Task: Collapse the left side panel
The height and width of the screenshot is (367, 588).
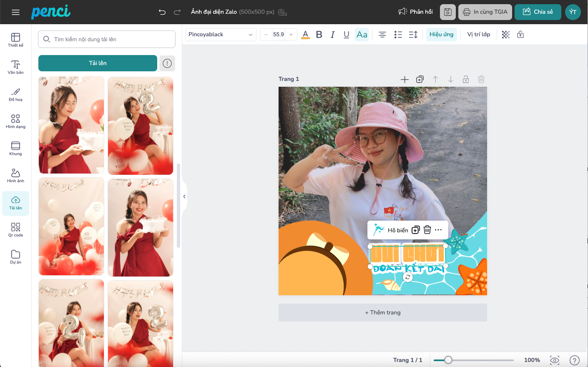Action: coord(184,196)
